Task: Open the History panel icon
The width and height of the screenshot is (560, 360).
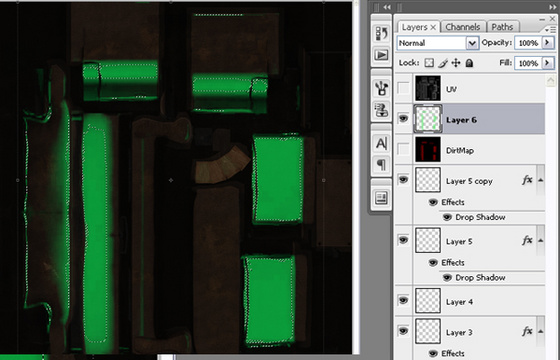Action: click(x=381, y=34)
